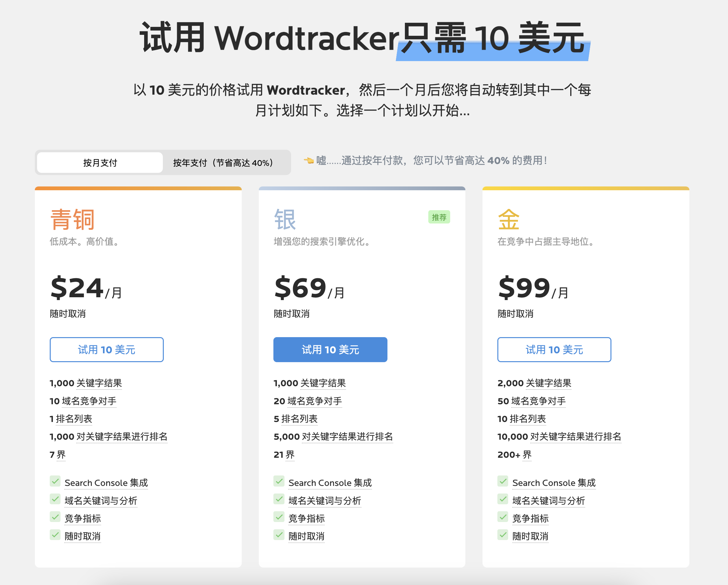Click the 银 plan title

coord(285,220)
